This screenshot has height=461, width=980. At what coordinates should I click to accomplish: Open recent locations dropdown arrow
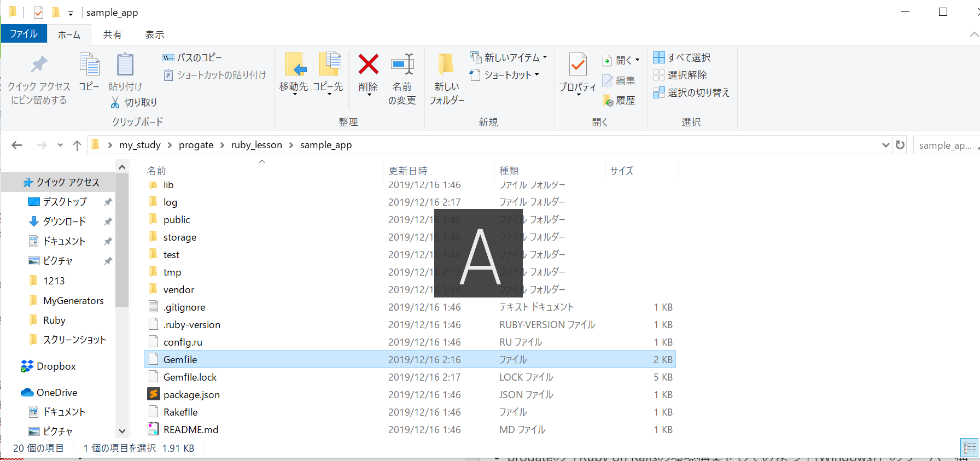pyautogui.click(x=60, y=145)
